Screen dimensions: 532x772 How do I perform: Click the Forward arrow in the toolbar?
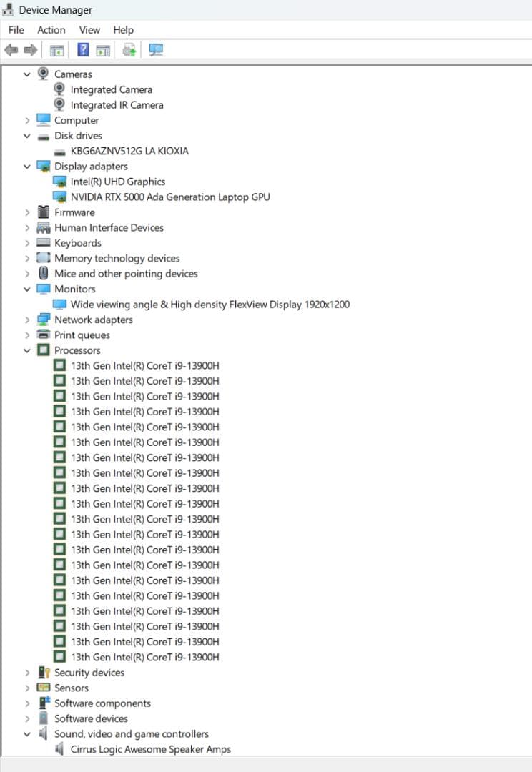[x=30, y=50]
